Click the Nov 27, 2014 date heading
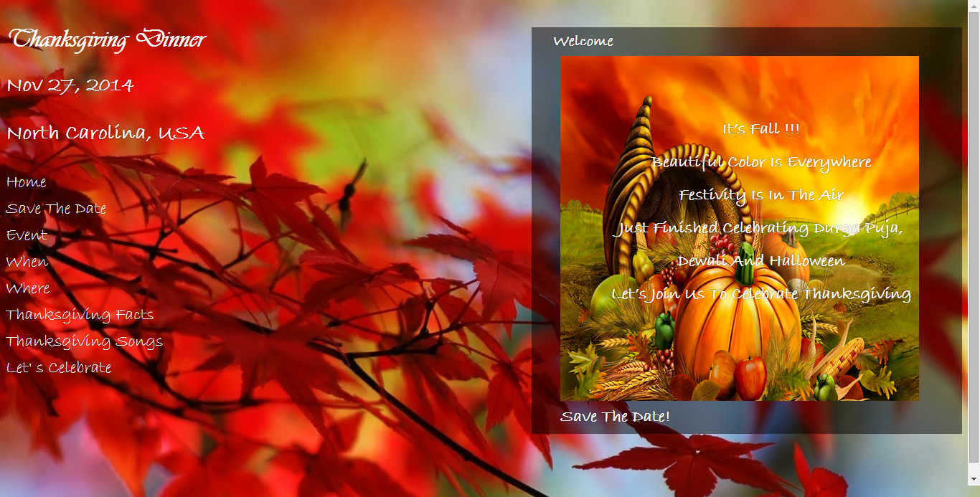Image resolution: width=980 pixels, height=497 pixels. (x=70, y=86)
